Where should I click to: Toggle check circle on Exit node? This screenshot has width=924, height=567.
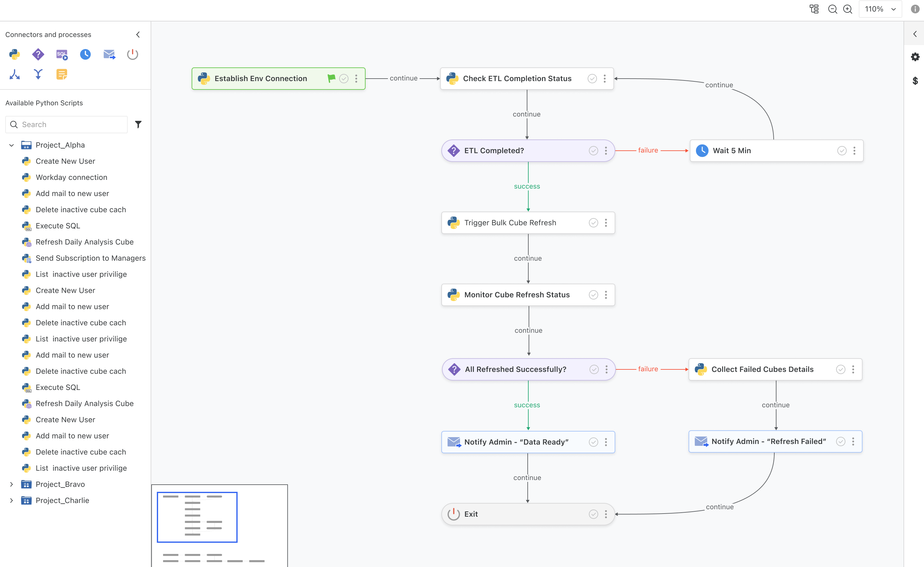tap(593, 514)
